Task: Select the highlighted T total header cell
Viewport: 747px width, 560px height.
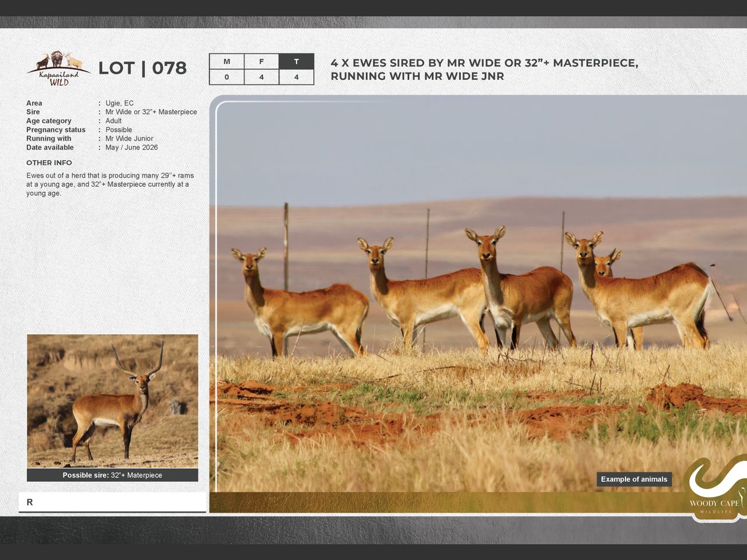Action: [x=296, y=62]
